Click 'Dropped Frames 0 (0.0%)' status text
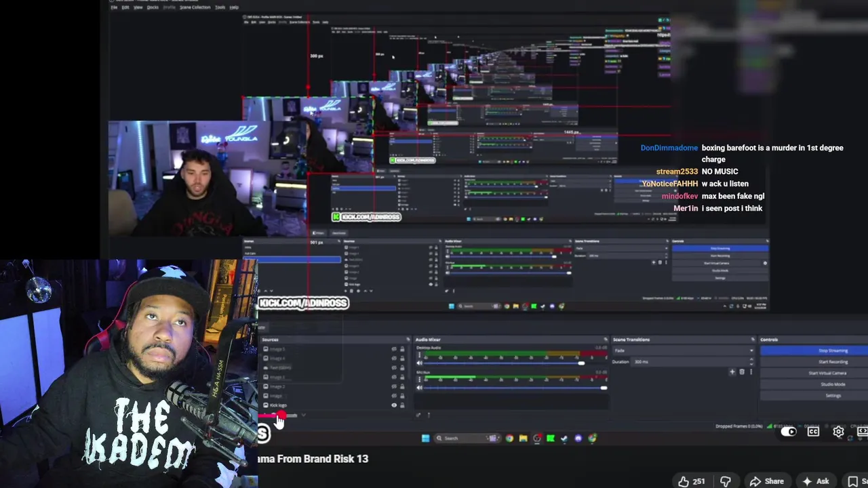868x488 pixels. [739, 426]
